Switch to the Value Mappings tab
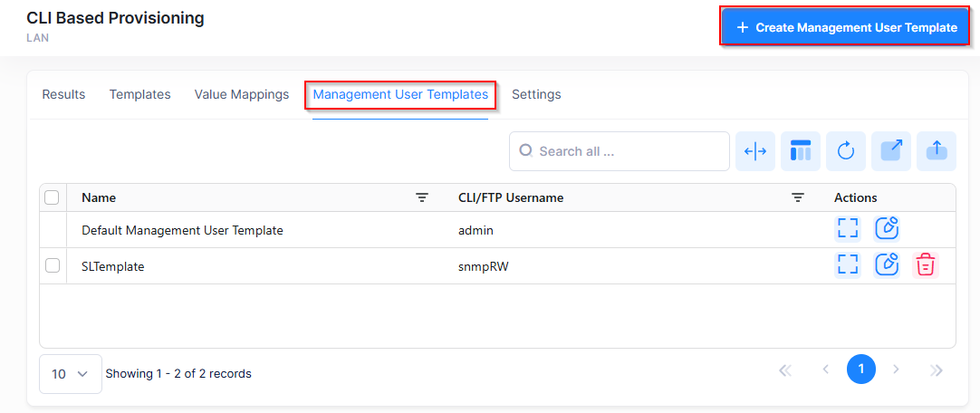Image resolution: width=980 pixels, height=413 pixels. pos(242,94)
